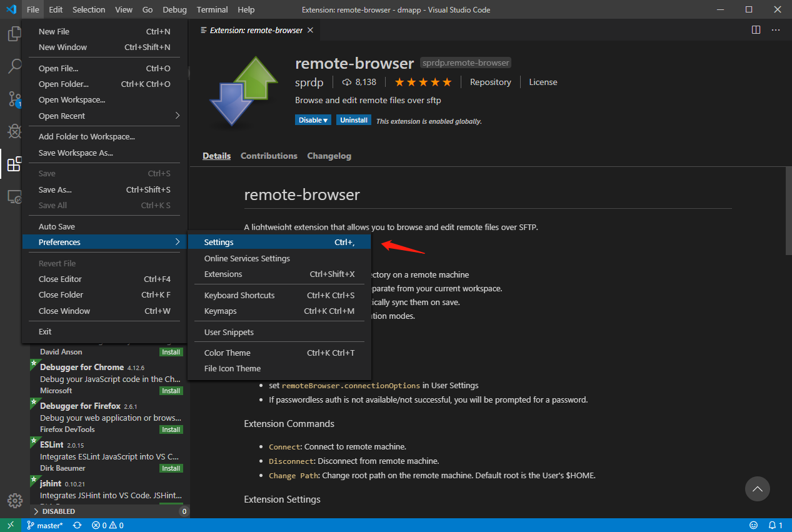
Task: Open the editor More Actions ellipsis
Action: tap(776, 29)
